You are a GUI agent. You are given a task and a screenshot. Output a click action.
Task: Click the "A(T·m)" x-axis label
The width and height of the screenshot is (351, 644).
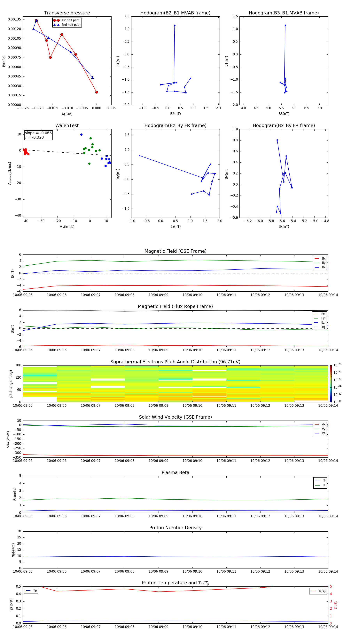coord(67,114)
